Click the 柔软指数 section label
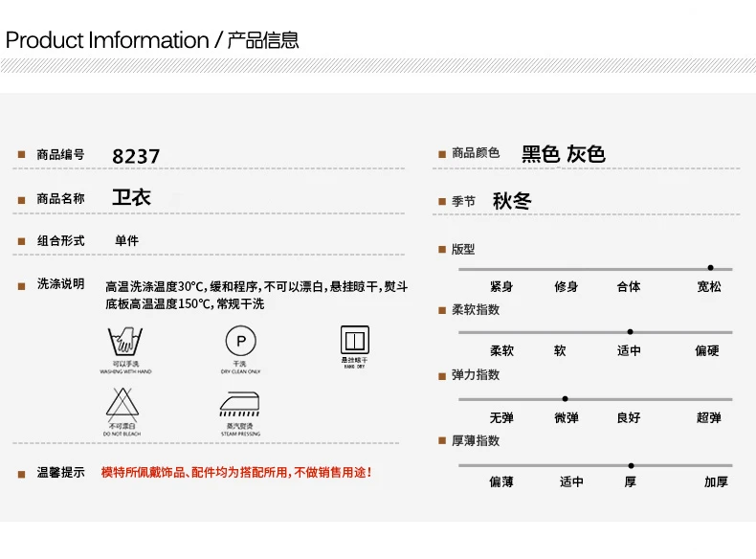 pyautogui.click(x=476, y=309)
